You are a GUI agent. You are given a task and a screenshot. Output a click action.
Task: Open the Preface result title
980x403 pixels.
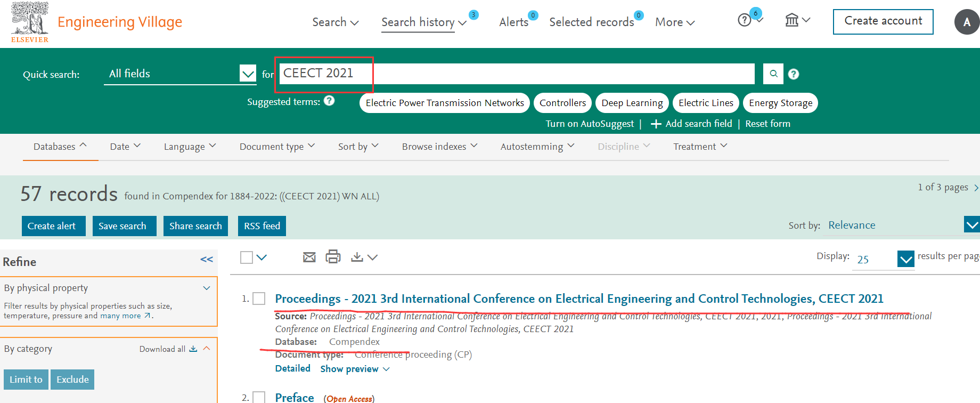295,397
